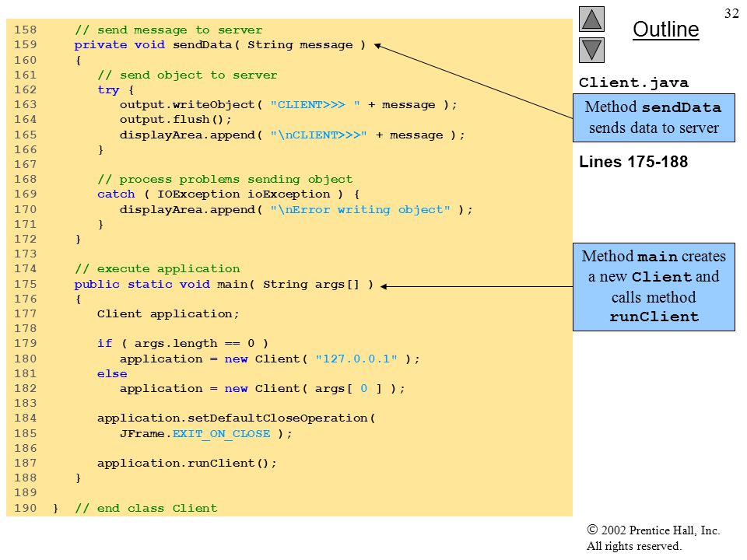Image resolution: width=747 pixels, height=560 pixels.
Task: Click the 'new Client( args[ 0 ] );' line
Action: tap(262, 389)
